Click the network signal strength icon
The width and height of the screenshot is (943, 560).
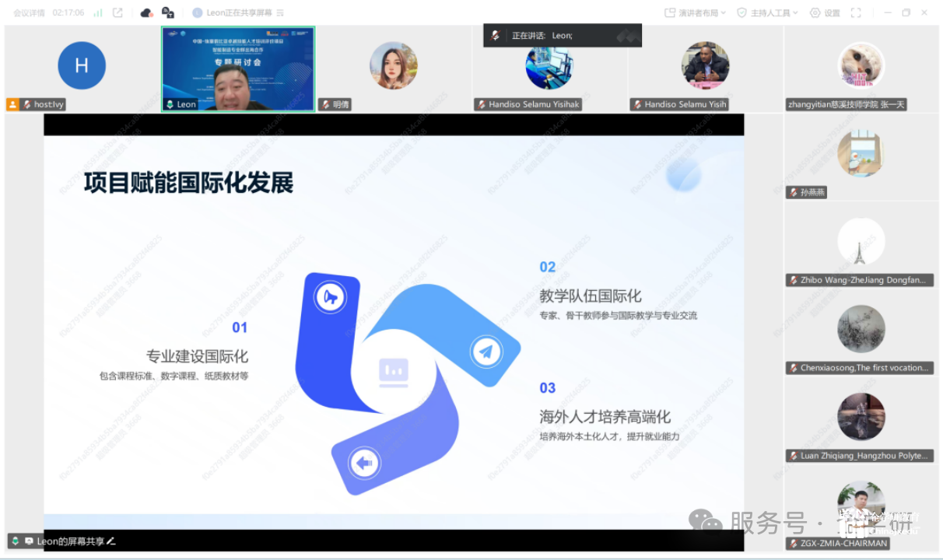(98, 12)
